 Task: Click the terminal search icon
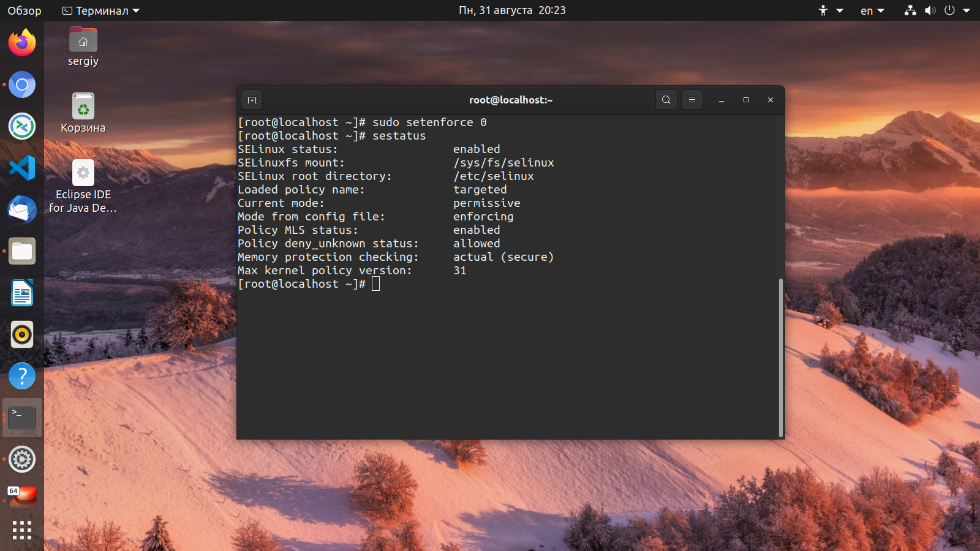(x=666, y=100)
